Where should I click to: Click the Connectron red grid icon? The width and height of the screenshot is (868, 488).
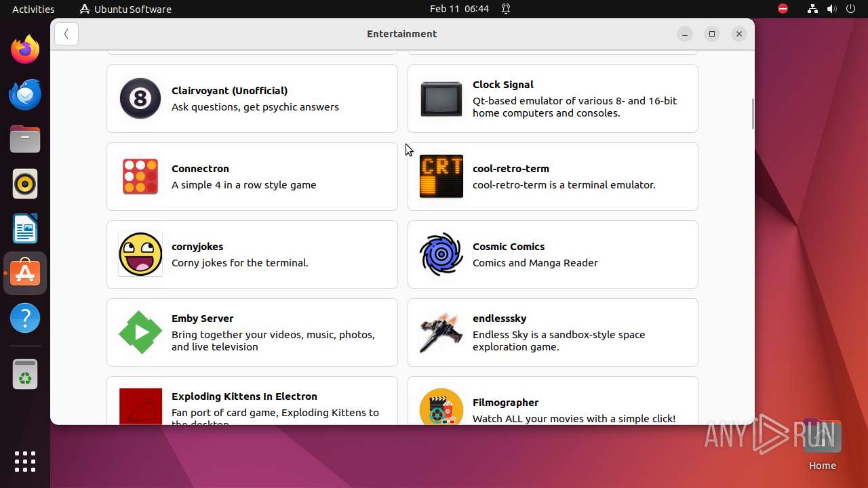tap(140, 176)
